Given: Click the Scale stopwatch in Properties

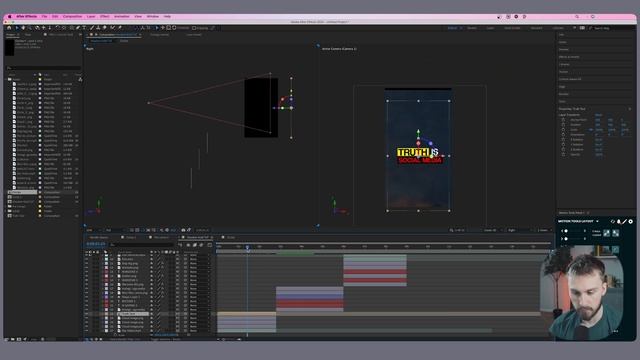Looking at the screenshot, I should tap(563, 130).
